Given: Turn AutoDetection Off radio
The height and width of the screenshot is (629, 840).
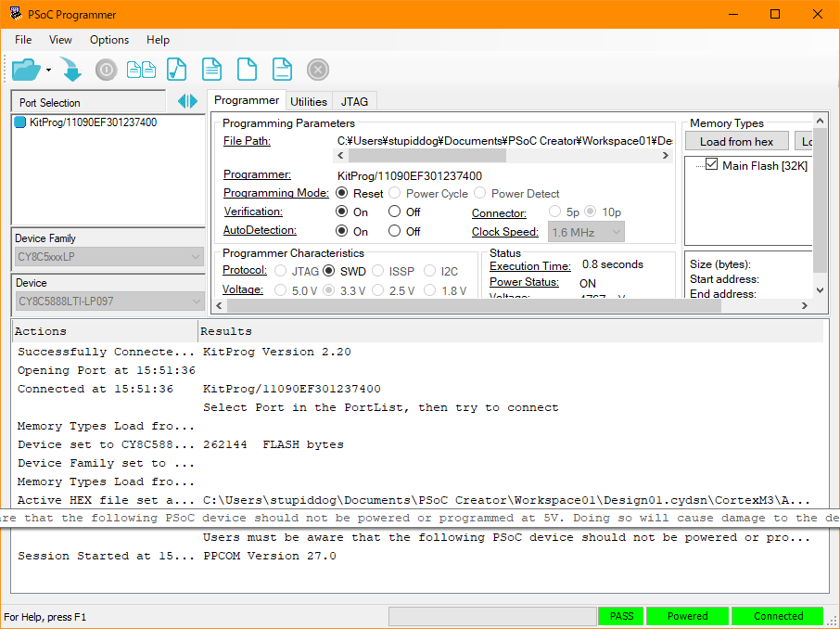Looking at the screenshot, I should [395, 231].
